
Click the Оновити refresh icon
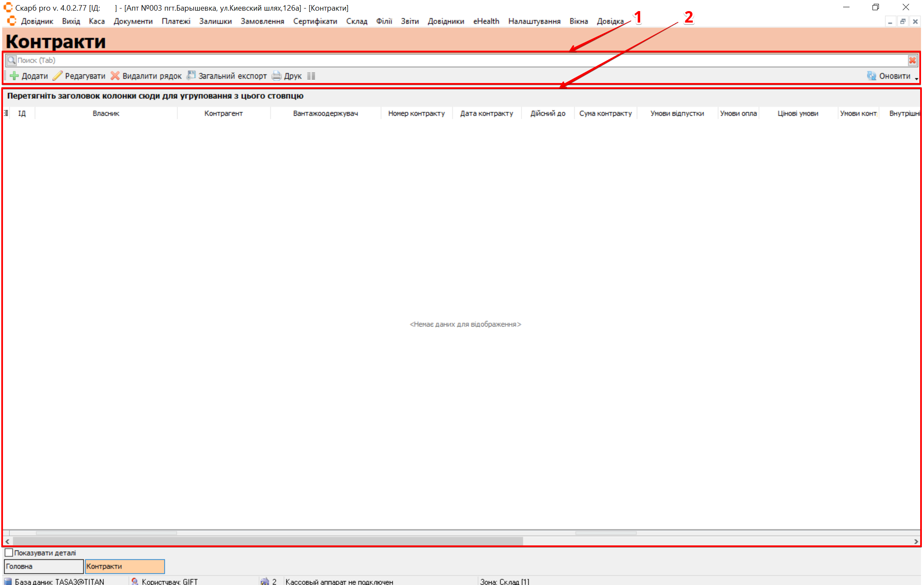[x=871, y=76]
